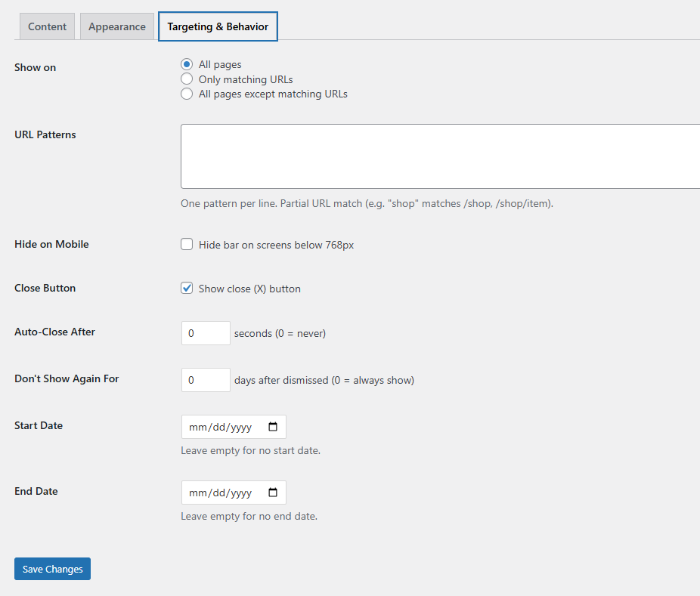Focus the Auto-Close After seconds field
Viewport: 700px width, 596px height.
(x=205, y=332)
